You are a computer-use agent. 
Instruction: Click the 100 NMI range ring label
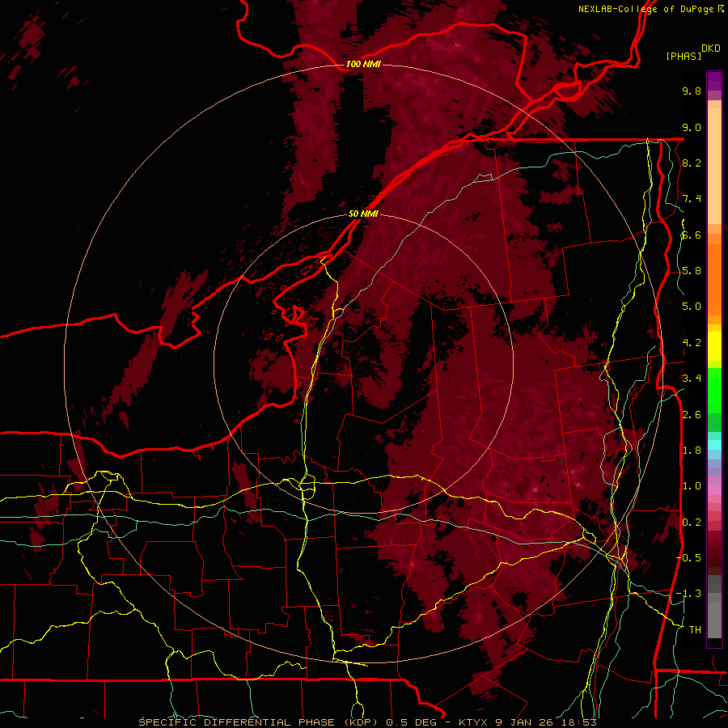coord(363,64)
